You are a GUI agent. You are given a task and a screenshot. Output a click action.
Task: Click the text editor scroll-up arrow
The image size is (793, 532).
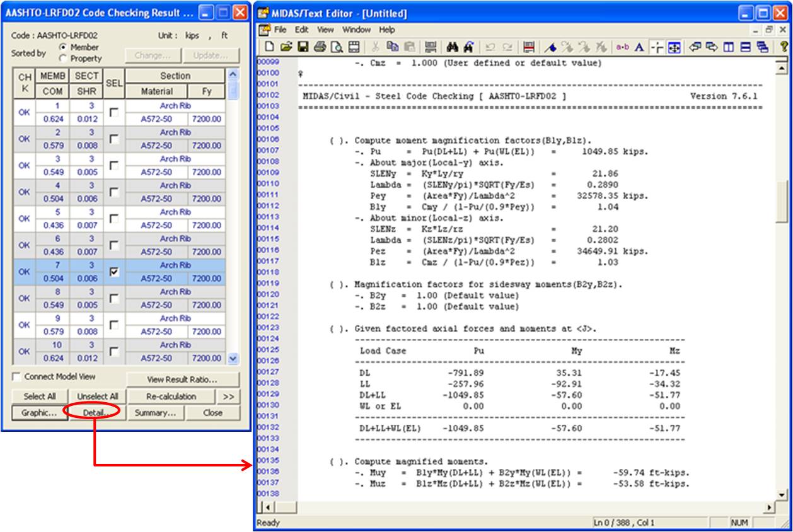point(784,68)
